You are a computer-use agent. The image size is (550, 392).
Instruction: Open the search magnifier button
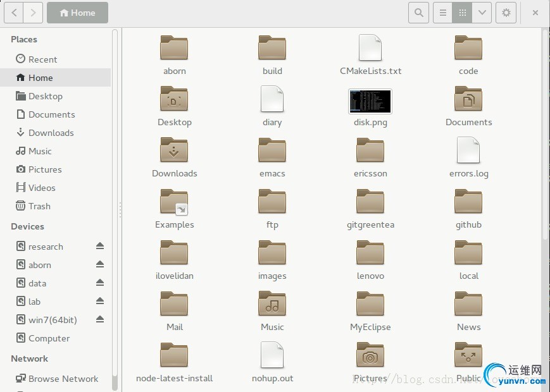pos(418,13)
